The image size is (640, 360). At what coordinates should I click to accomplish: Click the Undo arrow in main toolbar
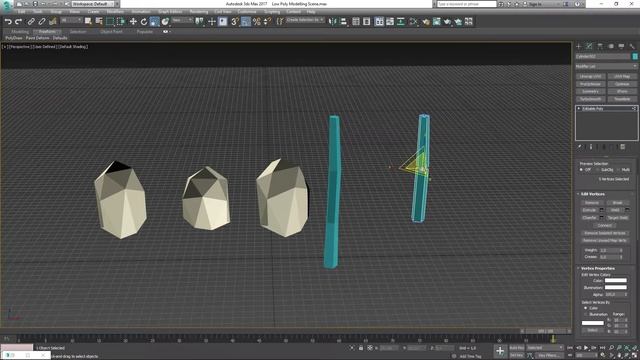tap(8, 22)
